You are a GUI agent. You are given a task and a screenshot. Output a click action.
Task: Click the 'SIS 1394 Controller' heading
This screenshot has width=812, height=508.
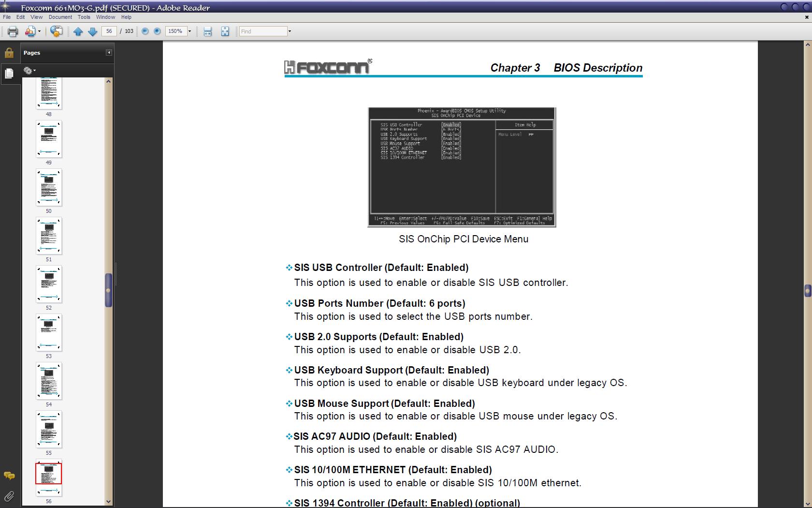(407, 503)
